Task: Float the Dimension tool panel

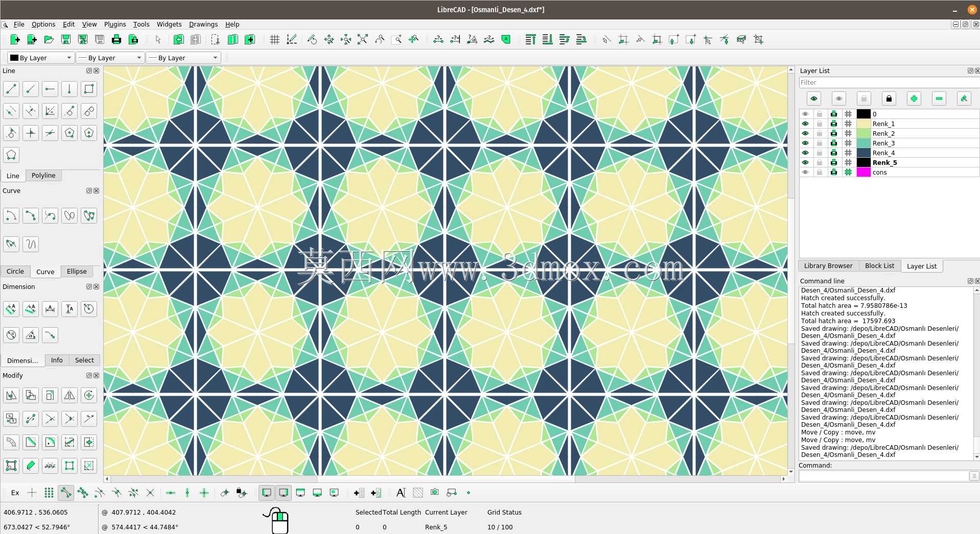Action: [x=89, y=286]
